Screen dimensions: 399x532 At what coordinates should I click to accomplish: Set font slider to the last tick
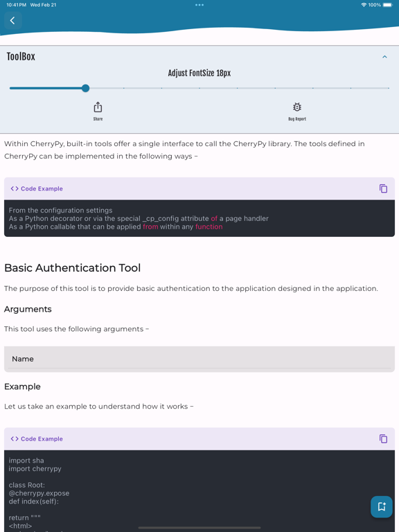pos(389,88)
